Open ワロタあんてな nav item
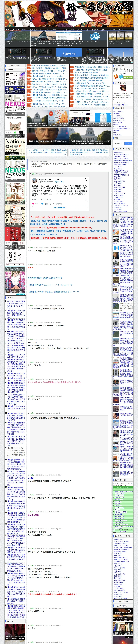This screenshot has height=644, width=138. coord(68,30)
